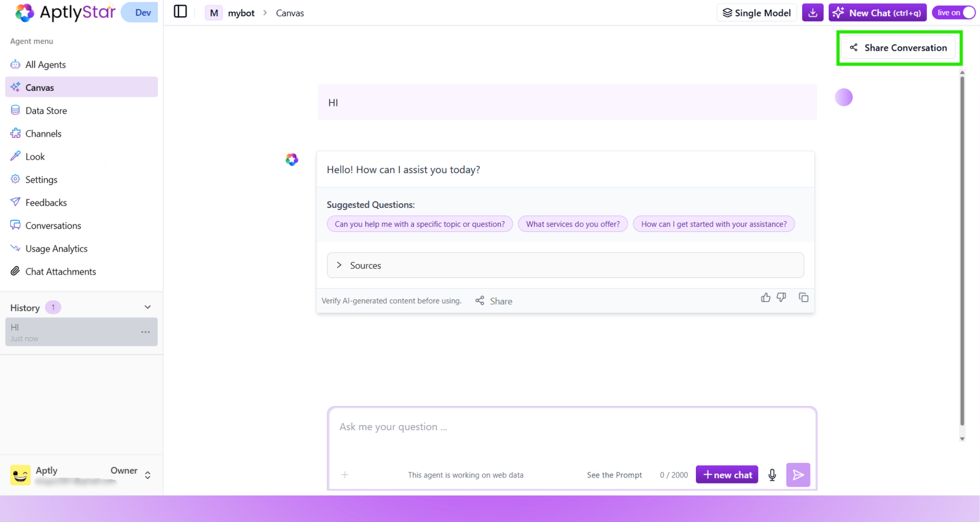
Task: Click the download icon next to New Chat
Action: pyautogui.click(x=812, y=12)
